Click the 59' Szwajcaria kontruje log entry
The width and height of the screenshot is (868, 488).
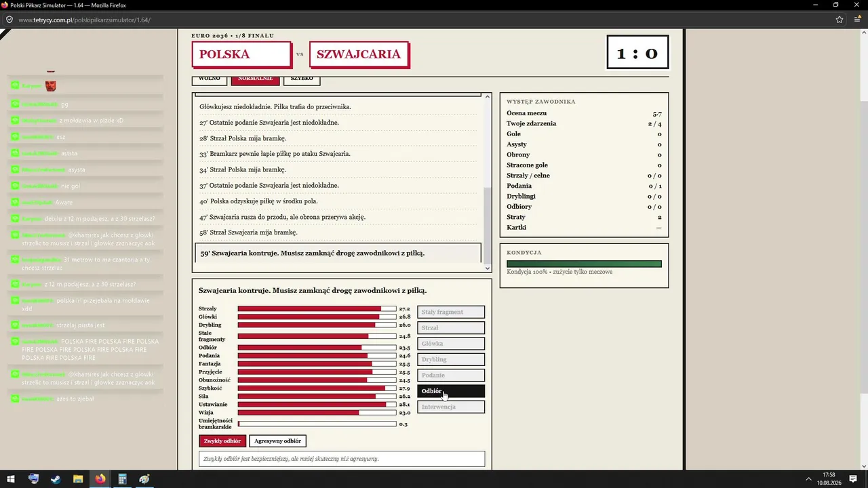click(338, 253)
